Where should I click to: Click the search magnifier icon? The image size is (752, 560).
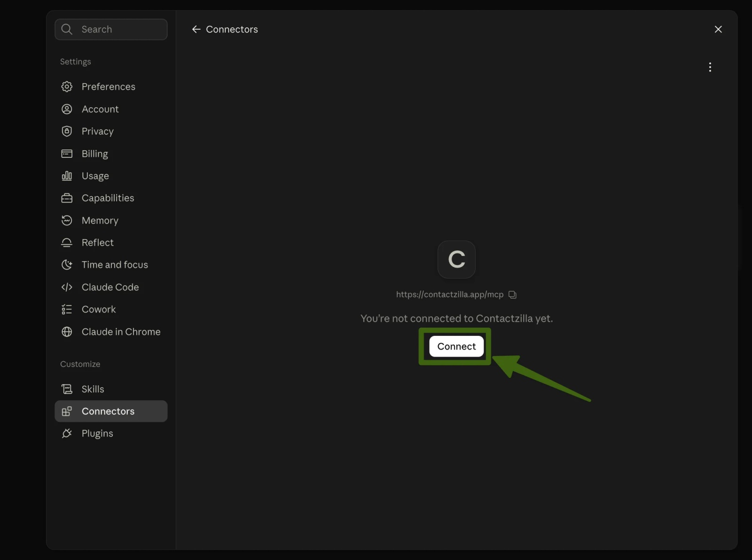(x=67, y=29)
